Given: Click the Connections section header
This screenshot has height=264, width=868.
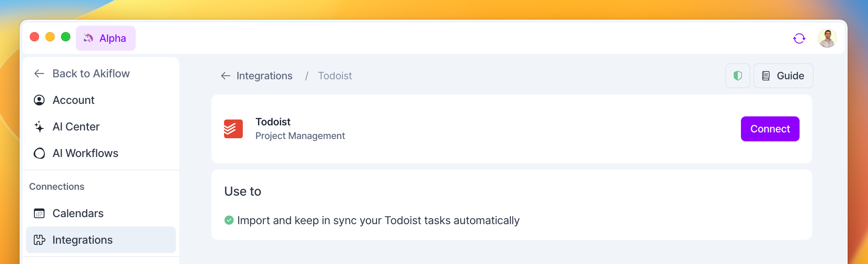Looking at the screenshot, I should click(x=57, y=187).
